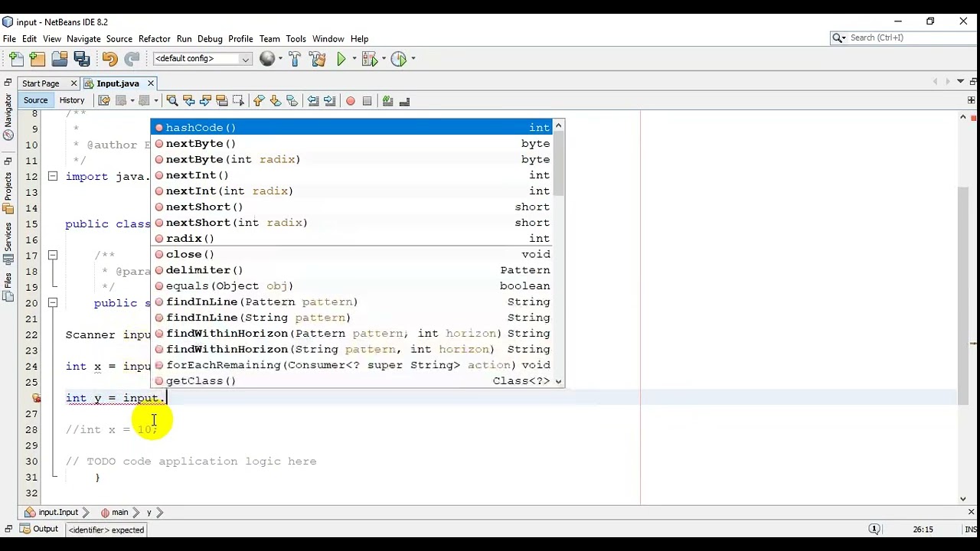This screenshot has height=551, width=980.
Task: Collapse the comment fold on line 17
Action: coord(53,256)
